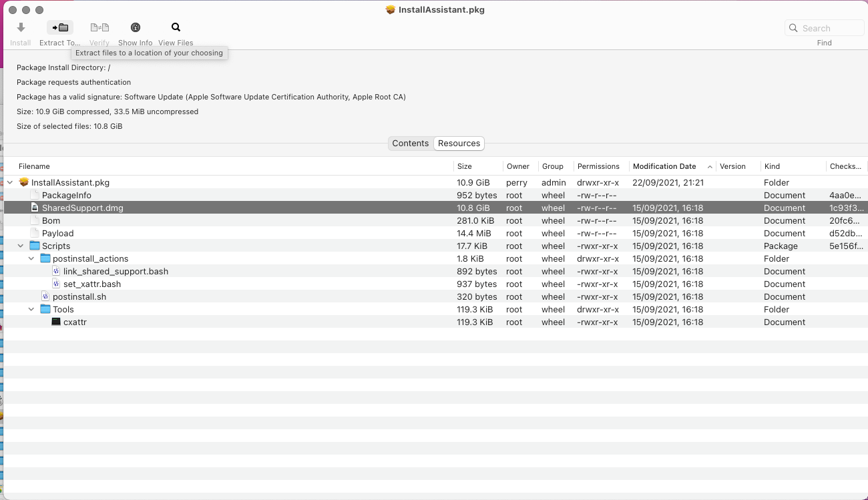Collapse the InstallAssistant.pkg tree root
Screen dimensions: 868x500
click(10, 182)
